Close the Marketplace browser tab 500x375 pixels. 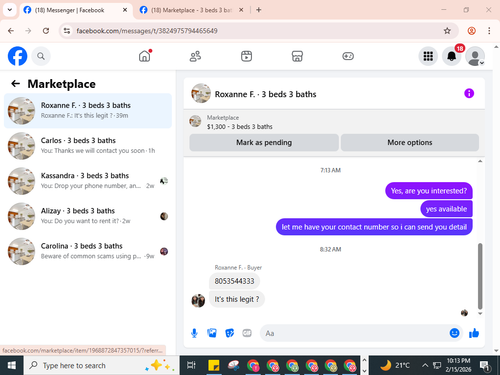(241, 10)
